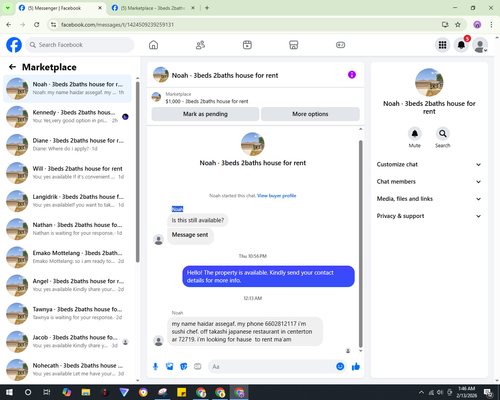Click the blue 'property is available' reply

tap(268, 276)
